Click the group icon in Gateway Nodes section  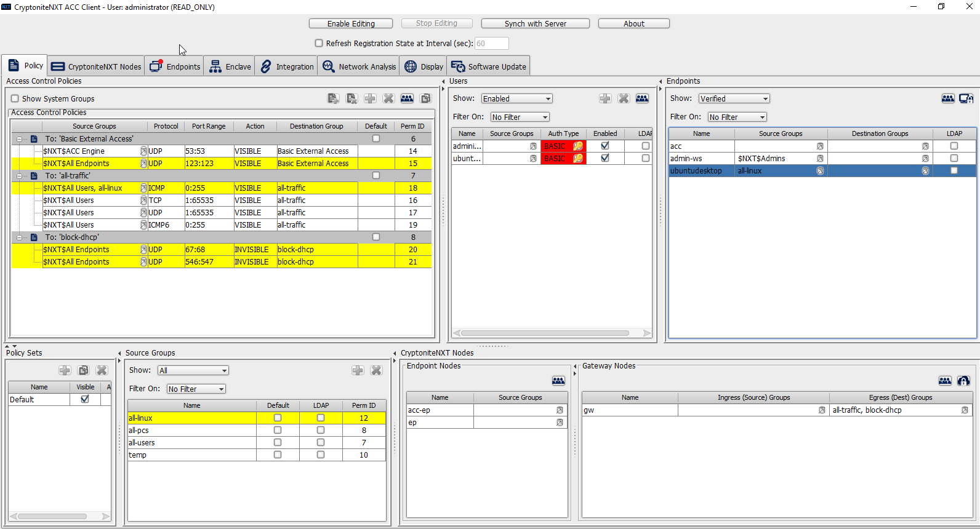pos(945,381)
